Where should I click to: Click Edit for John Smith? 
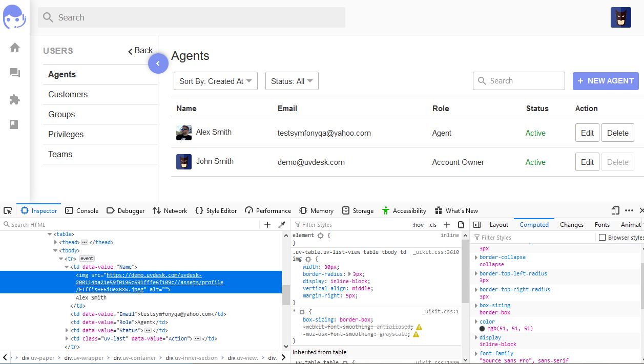587,162
